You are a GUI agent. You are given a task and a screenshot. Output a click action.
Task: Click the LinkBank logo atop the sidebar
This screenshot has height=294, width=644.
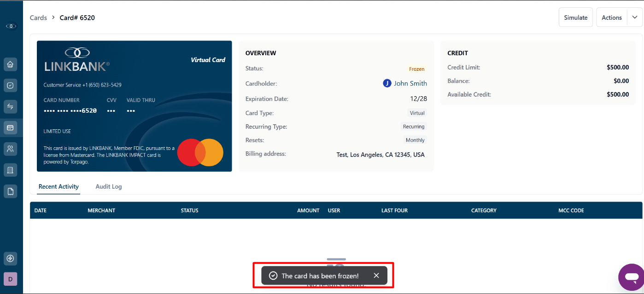(x=11, y=26)
